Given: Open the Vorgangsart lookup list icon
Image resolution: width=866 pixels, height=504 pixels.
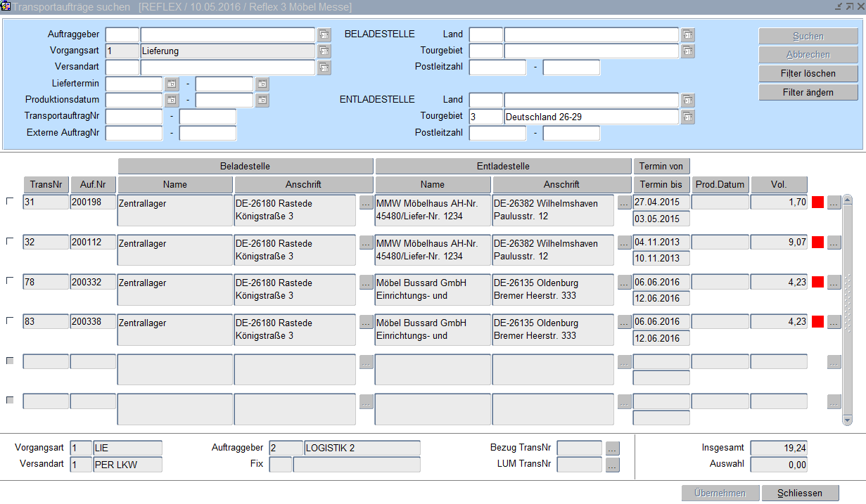Looking at the screenshot, I should click(x=324, y=51).
